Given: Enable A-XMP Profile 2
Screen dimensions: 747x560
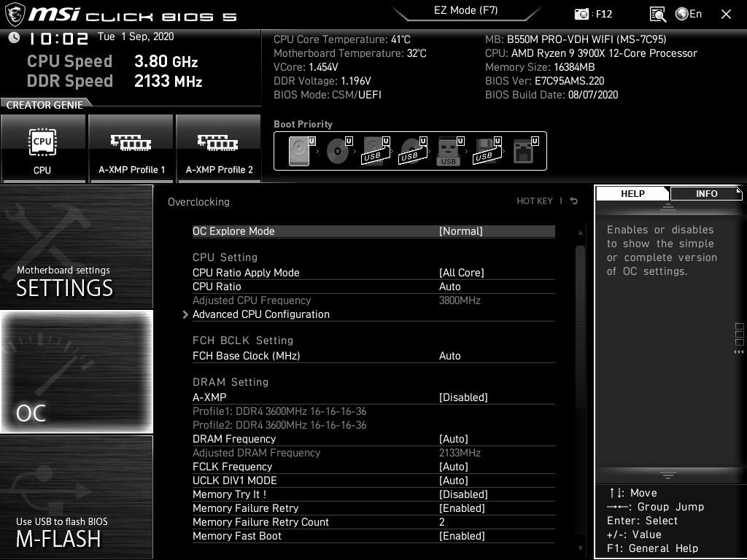Looking at the screenshot, I should click(219, 149).
